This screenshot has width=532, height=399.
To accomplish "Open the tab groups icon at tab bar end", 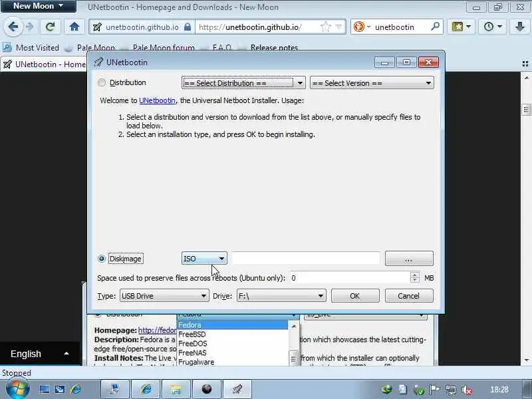I will coord(525,63).
